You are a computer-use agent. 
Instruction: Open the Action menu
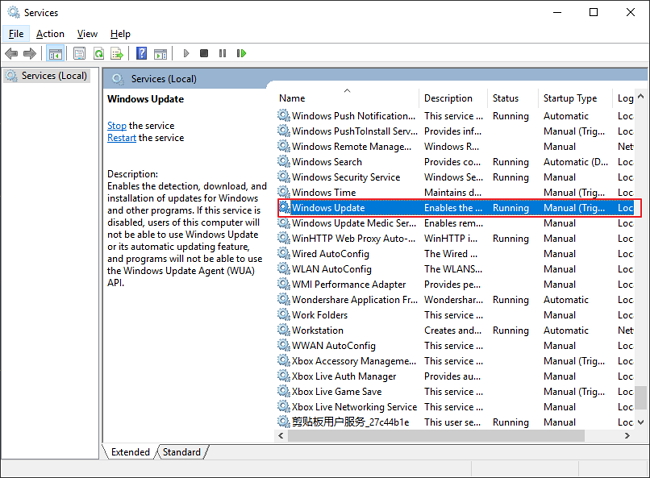pyautogui.click(x=50, y=34)
